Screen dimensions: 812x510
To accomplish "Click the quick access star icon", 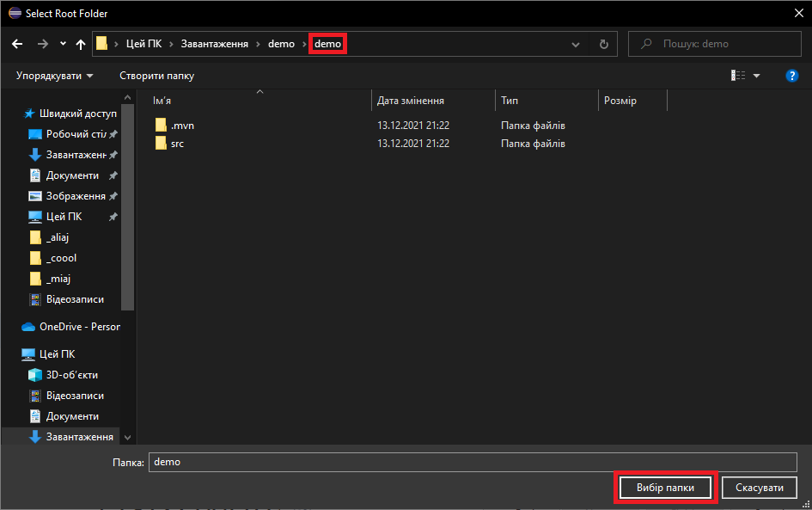I will [x=29, y=114].
